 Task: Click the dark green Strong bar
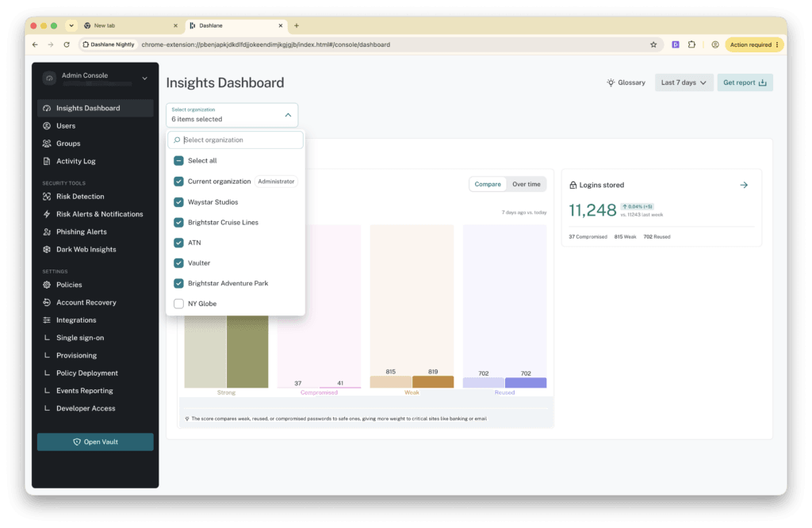(x=247, y=352)
